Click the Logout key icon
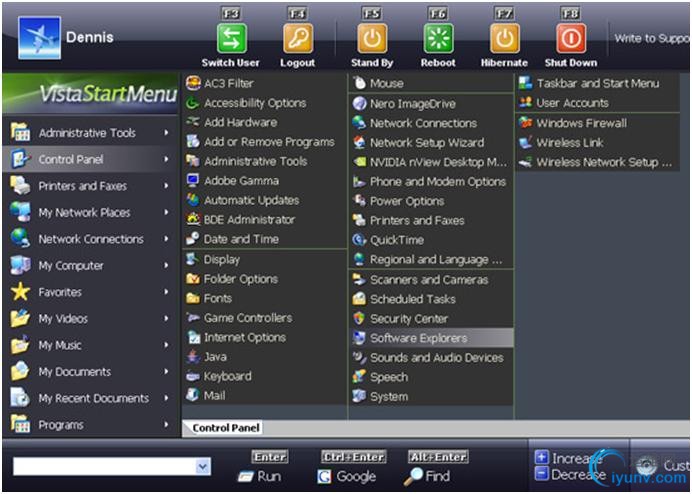Image resolution: width=692 pixels, height=494 pixels. [x=298, y=38]
